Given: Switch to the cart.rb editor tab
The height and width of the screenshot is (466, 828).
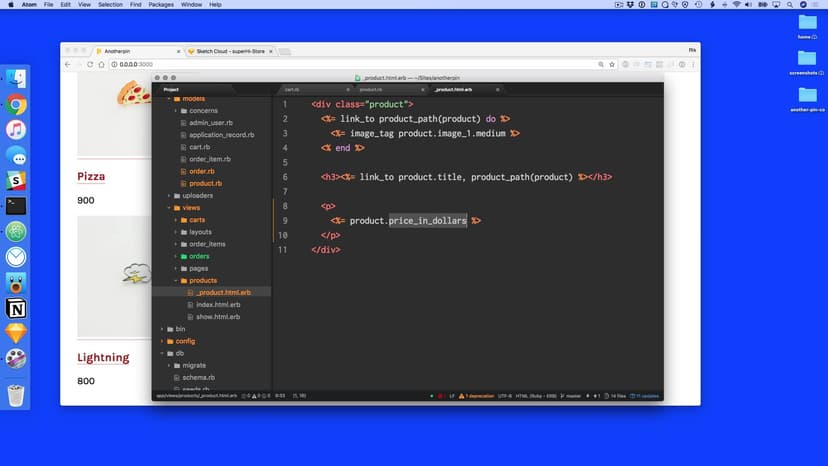Looking at the screenshot, I should pyautogui.click(x=292, y=90).
